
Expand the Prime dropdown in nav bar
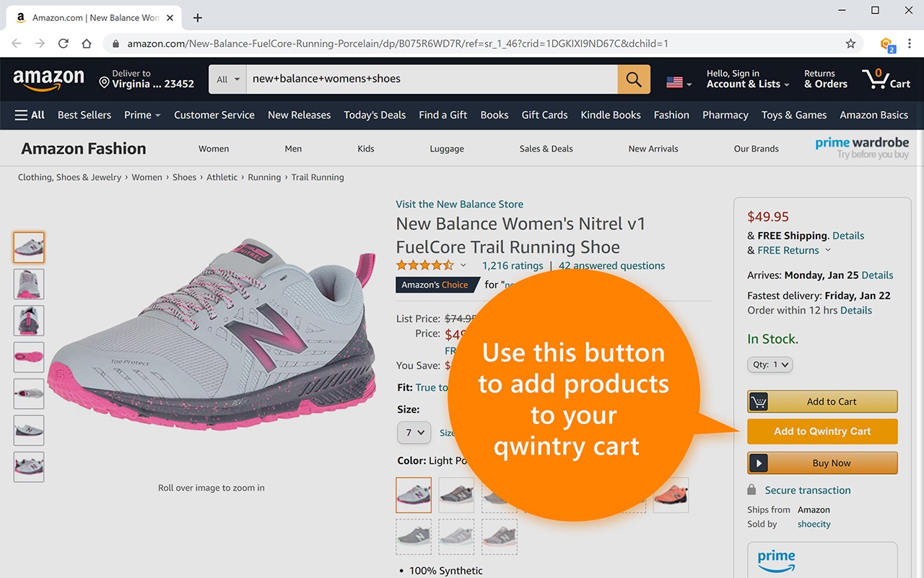coord(142,115)
